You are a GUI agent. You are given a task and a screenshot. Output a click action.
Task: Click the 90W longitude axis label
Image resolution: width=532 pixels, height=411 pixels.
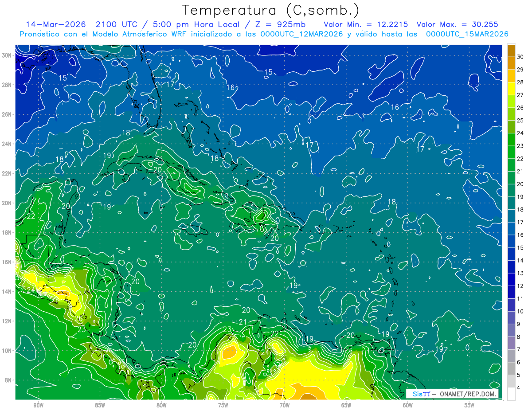pyautogui.click(x=39, y=405)
